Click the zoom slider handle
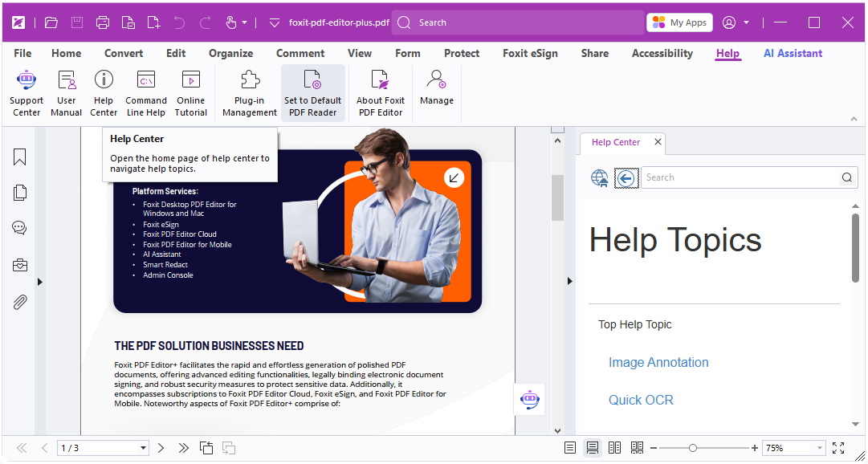This screenshot has height=464, width=868. 693,448
